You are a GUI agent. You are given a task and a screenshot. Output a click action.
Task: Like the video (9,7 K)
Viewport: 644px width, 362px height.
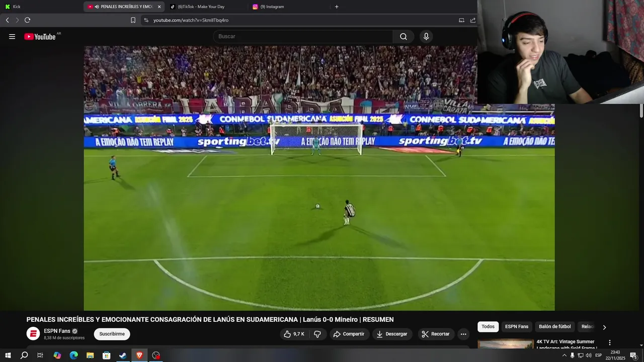pyautogui.click(x=294, y=334)
